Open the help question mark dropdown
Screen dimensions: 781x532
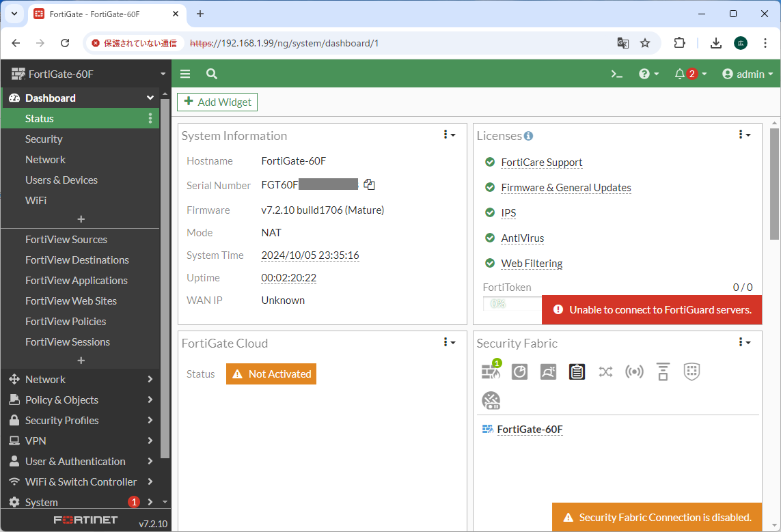pos(648,74)
